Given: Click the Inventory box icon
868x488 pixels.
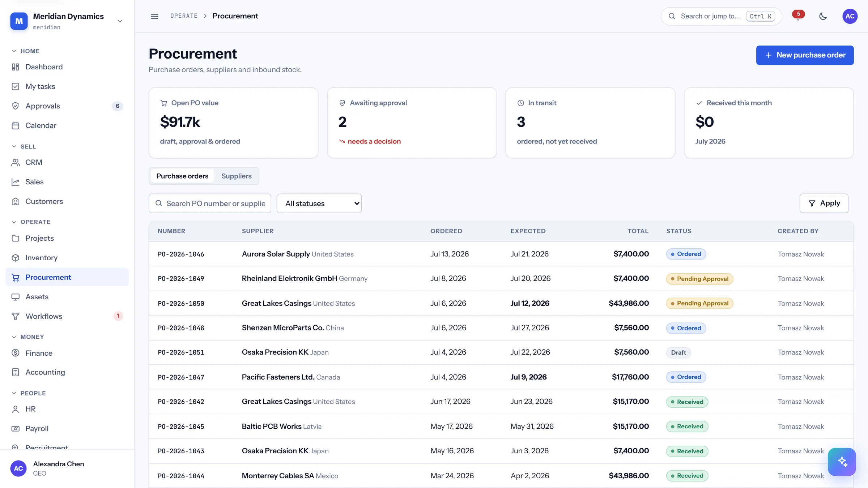Looking at the screenshot, I should click(15, 258).
